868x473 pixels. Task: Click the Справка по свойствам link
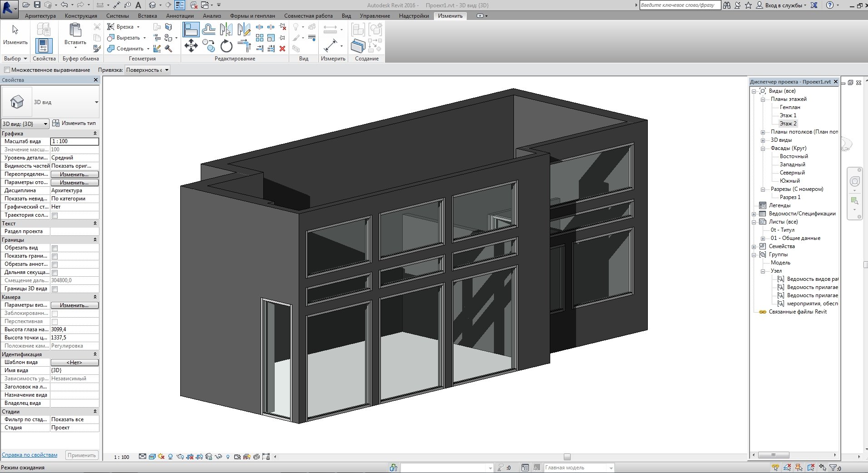click(30, 455)
